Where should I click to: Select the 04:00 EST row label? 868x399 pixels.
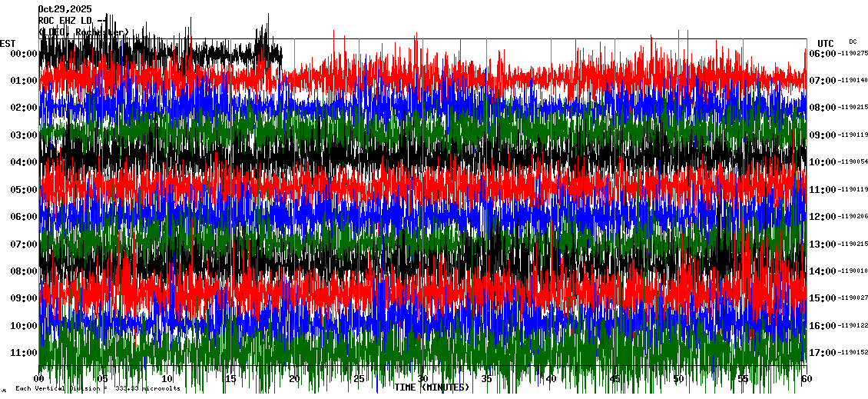coord(24,162)
